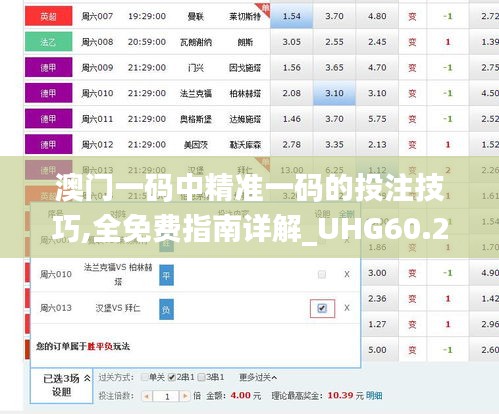Click match number 周六008 in the table
The image size is (499, 414).
[x=97, y=42]
